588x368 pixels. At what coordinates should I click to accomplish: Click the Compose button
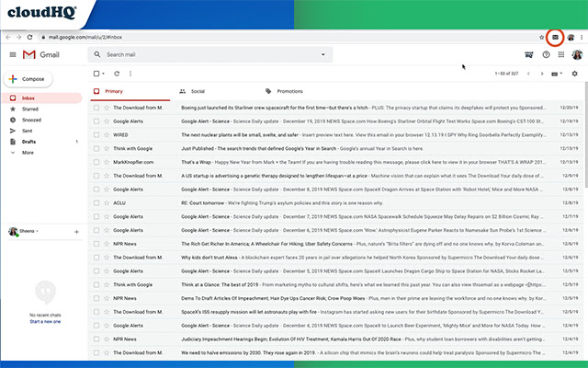[x=28, y=79]
